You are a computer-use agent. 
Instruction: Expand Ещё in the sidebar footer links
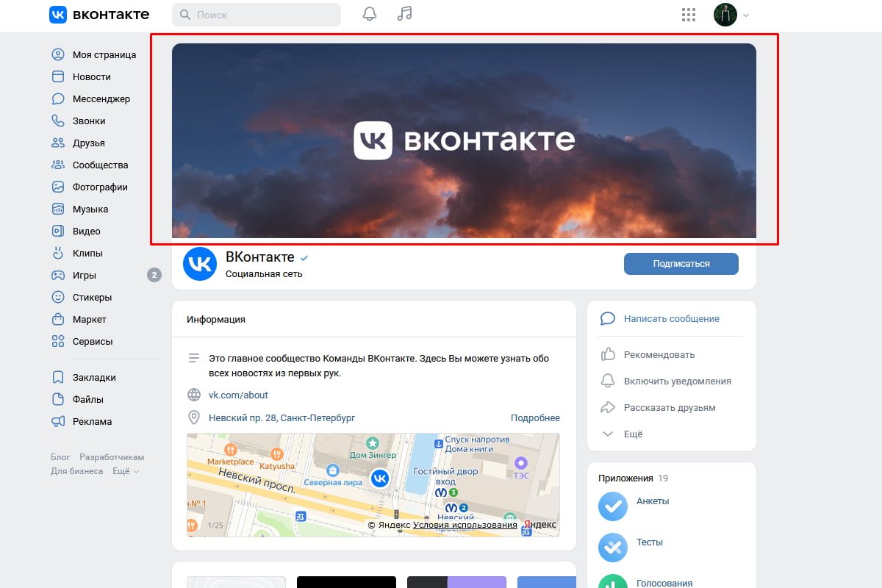(122, 471)
